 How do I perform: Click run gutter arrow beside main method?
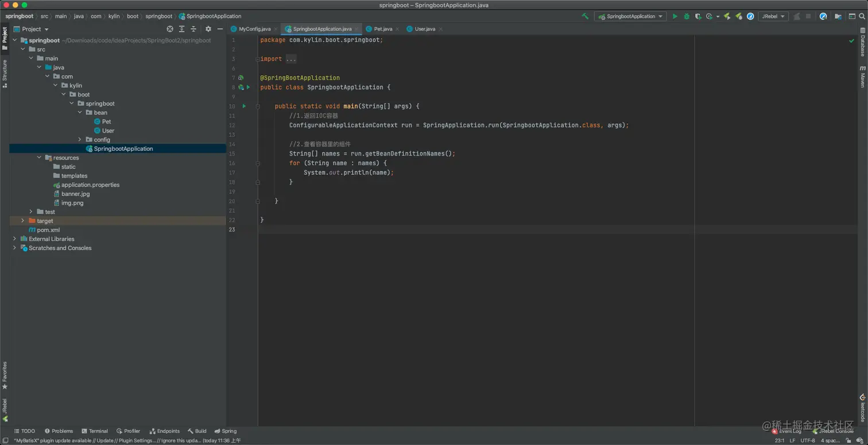pyautogui.click(x=244, y=106)
